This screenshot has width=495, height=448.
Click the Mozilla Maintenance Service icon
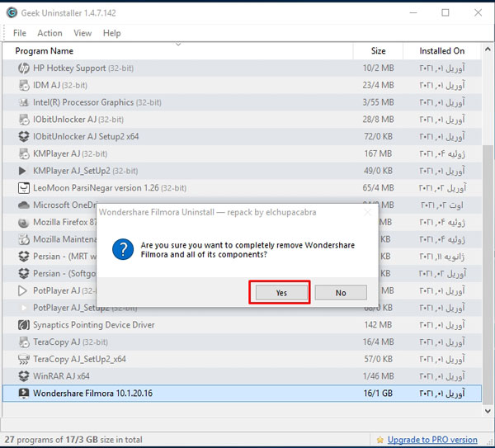pyautogui.click(x=24, y=239)
